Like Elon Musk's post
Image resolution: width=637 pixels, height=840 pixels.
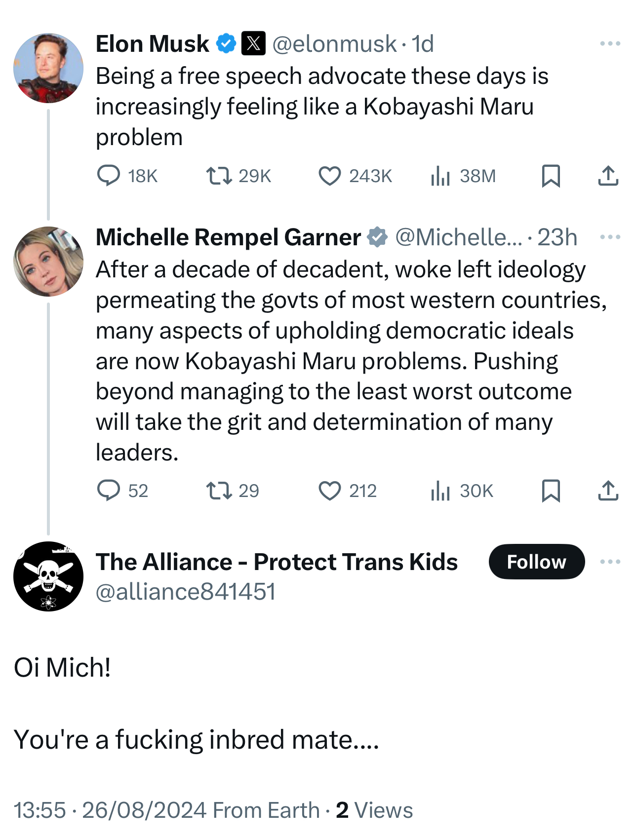(329, 176)
